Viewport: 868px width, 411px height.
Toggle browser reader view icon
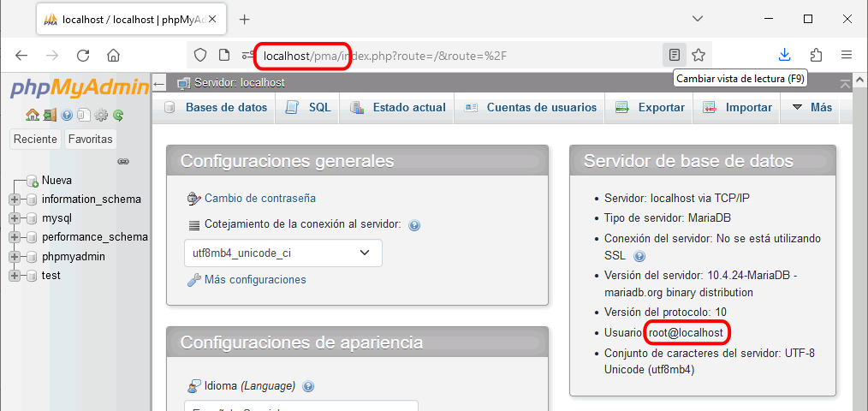click(675, 55)
